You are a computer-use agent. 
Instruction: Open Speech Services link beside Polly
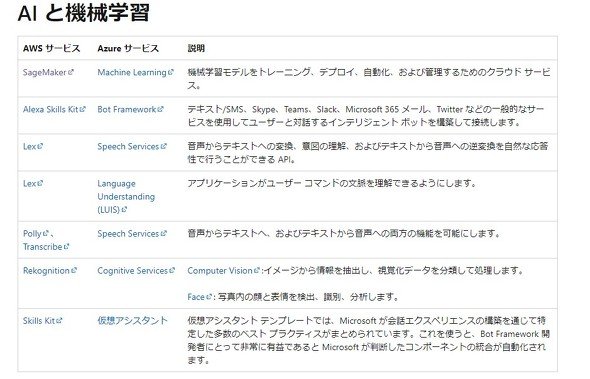(x=132, y=234)
